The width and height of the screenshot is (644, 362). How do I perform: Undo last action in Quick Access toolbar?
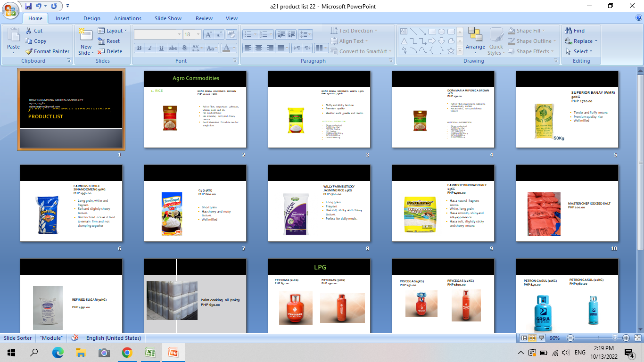pos(39,6)
